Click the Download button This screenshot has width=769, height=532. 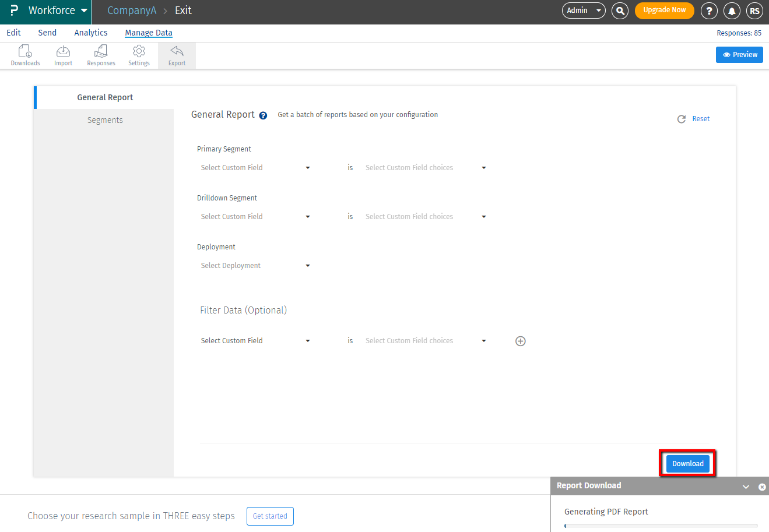coord(688,464)
